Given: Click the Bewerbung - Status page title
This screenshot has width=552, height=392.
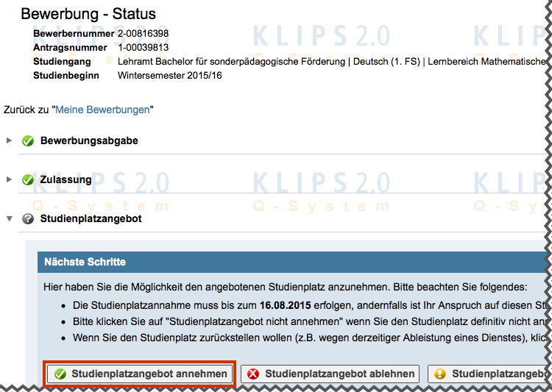Looking at the screenshot, I should [88, 14].
